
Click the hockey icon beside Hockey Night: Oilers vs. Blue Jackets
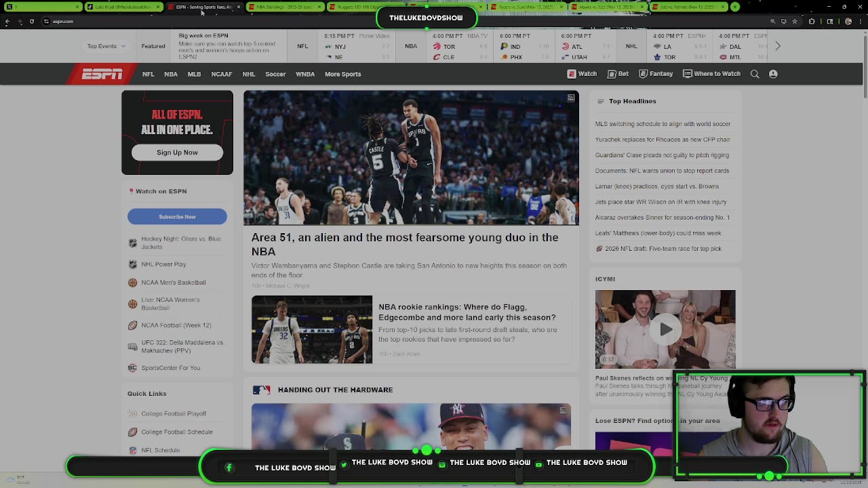click(132, 243)
